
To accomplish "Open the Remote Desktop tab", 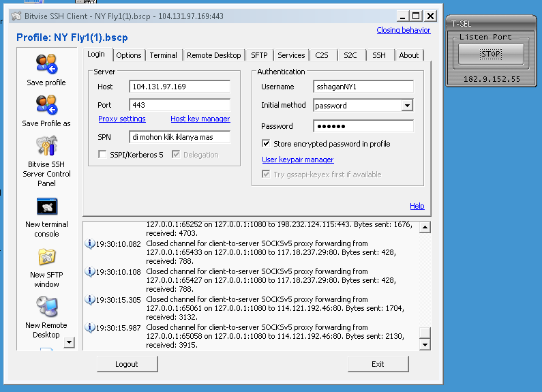I will (x=213, y=55).
